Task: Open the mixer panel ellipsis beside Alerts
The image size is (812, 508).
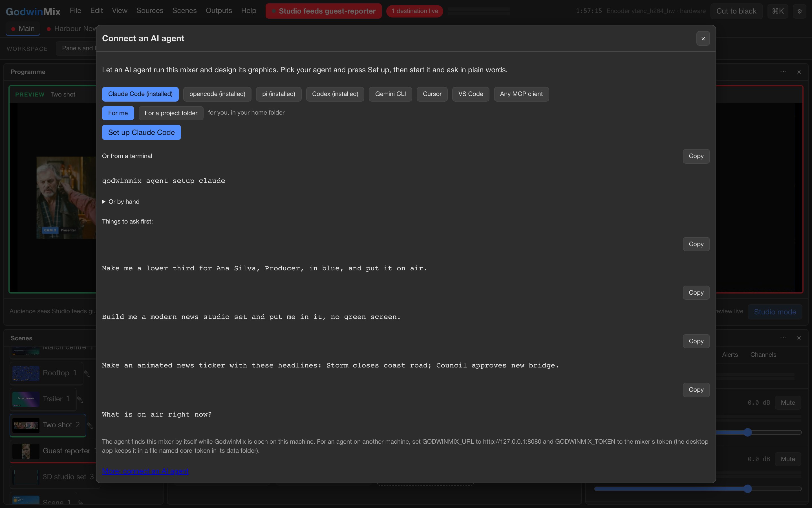Action: click(783, 337)
